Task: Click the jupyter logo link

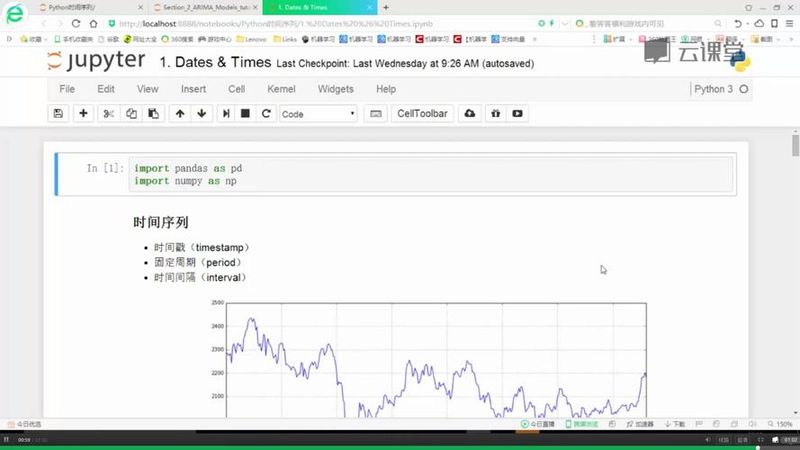Action: pos(96,61)
